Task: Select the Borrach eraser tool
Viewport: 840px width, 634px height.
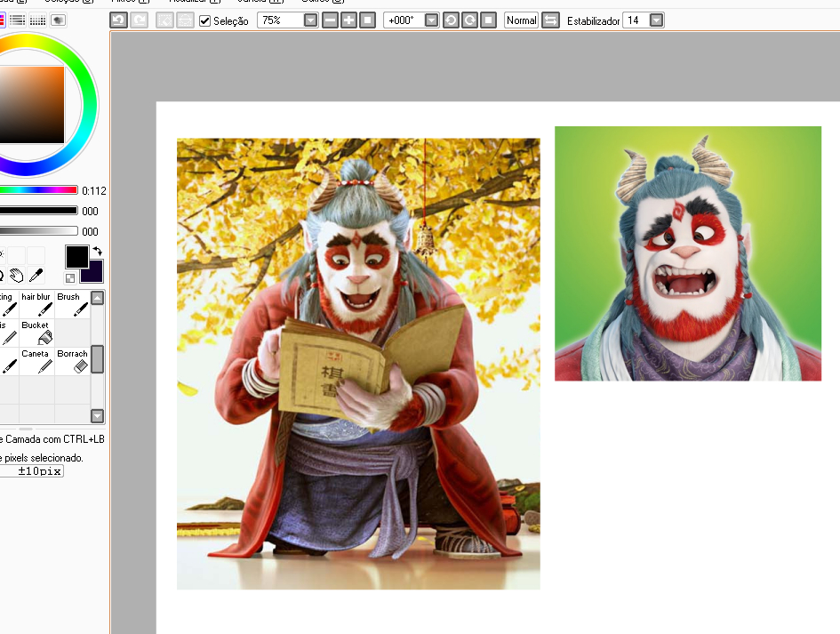Action: coord(72,361)
